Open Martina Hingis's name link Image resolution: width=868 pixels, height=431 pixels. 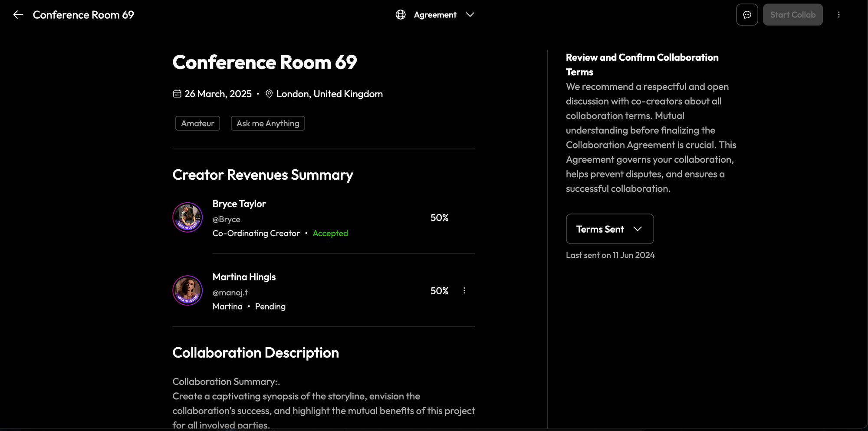tap(244, 277)
